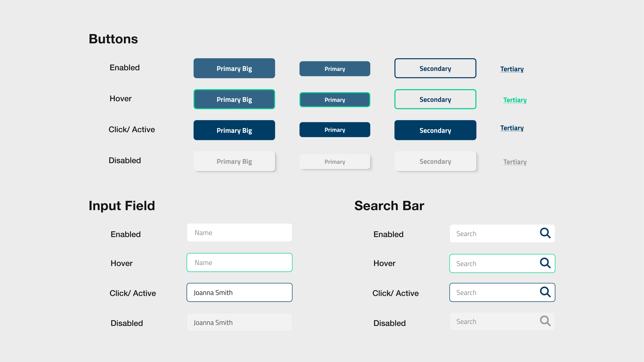
Task: Click the Enabled label under Search Bar
Action: tap(388, 234)
